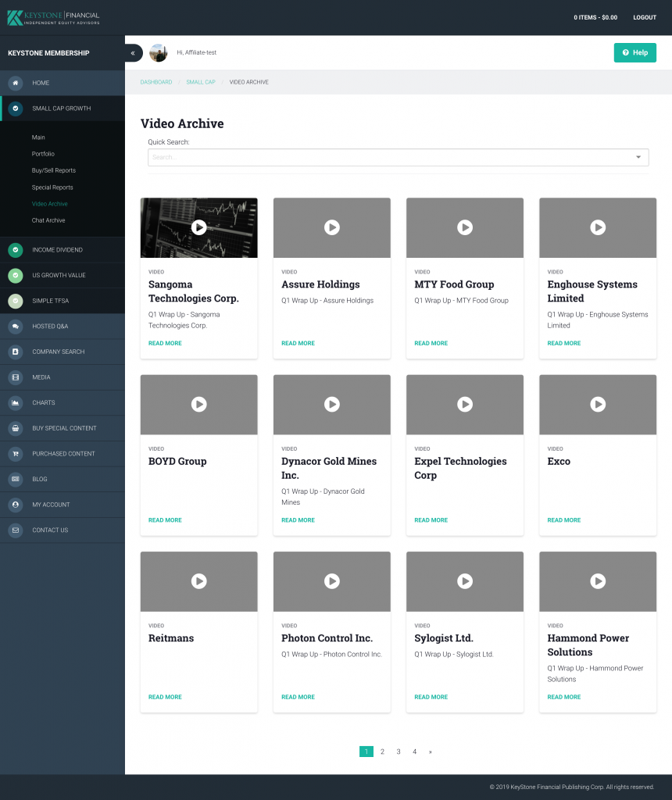Image resolution: width=672 pixels, height=800 pixels.
Task: Click the Small Cap Growth check icon
Action: (16, 108)
